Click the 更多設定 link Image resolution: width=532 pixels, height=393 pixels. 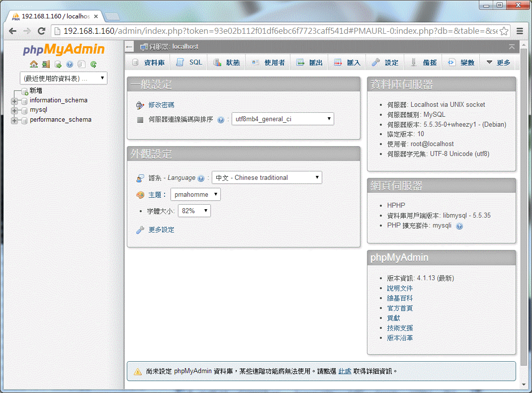click(x=161, y=230)
